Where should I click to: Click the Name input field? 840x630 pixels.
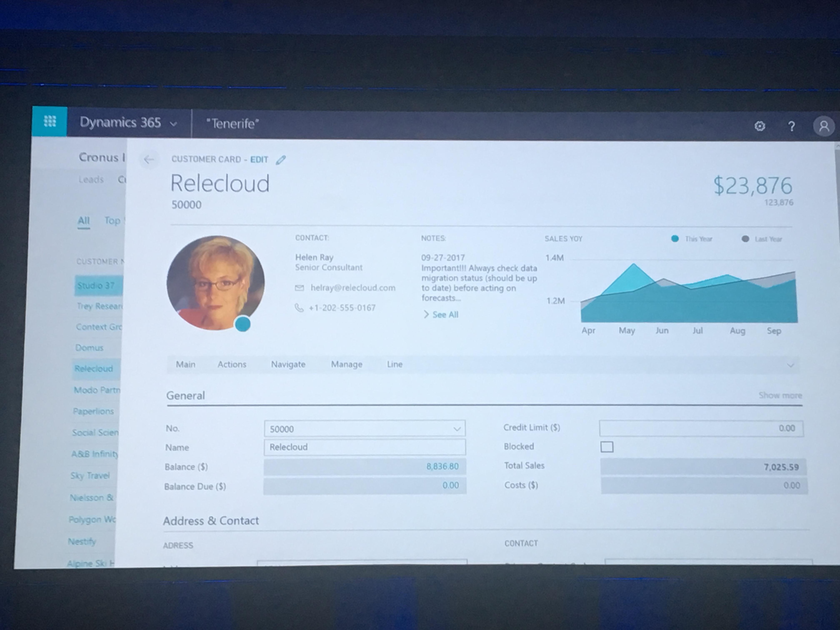(x=365, y=447)
